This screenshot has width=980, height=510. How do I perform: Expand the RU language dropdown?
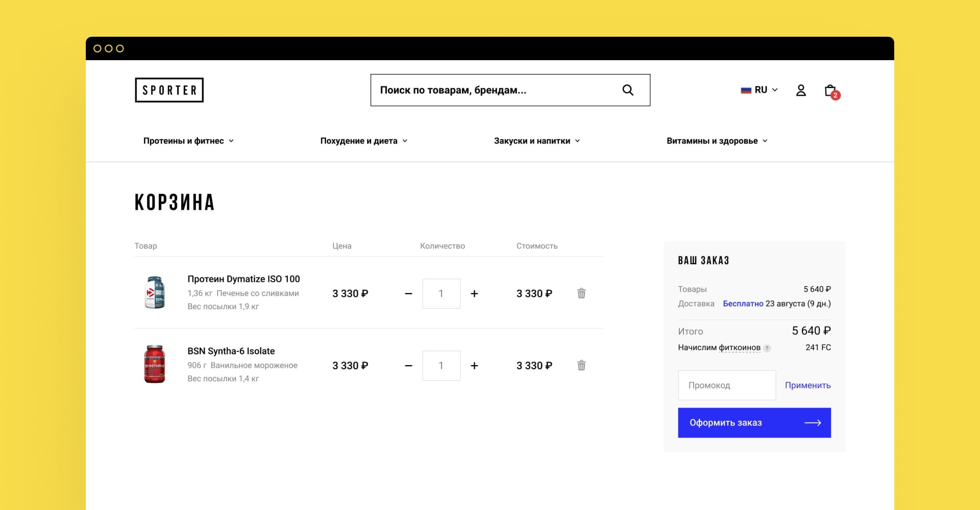pos(759,90)
